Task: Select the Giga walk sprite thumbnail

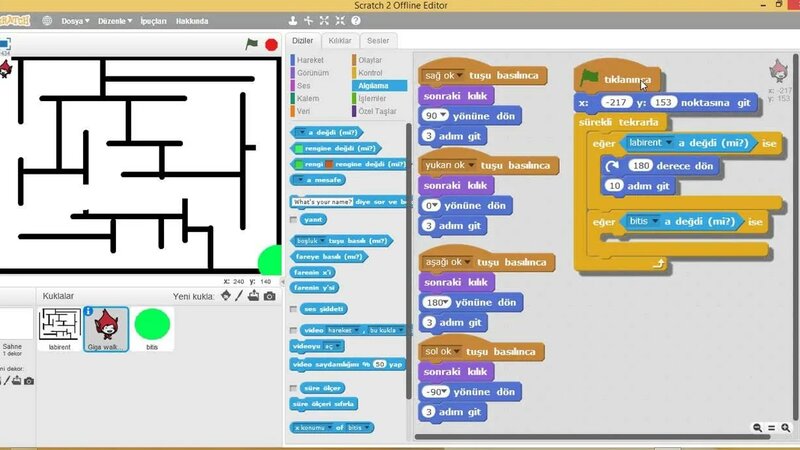Action: 106,329
